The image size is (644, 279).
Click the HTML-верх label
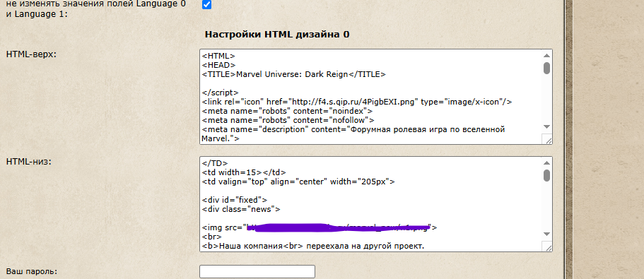[x=31, y=54]
